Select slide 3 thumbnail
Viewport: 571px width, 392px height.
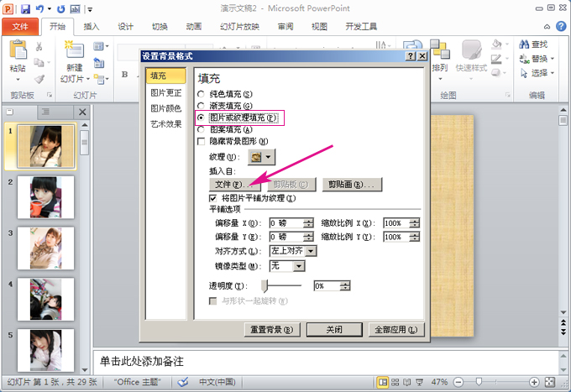[45, 248]
